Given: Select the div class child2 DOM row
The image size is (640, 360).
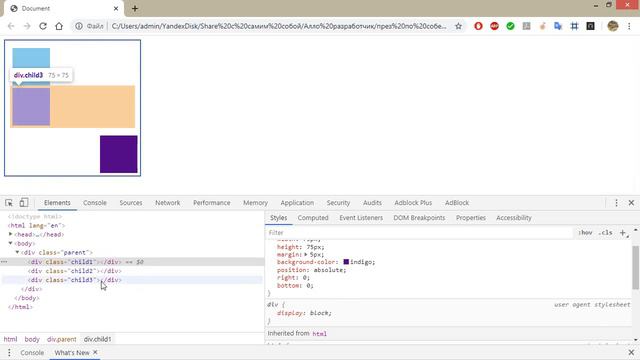Looking at the screenshot, I should tap(132, 271).
